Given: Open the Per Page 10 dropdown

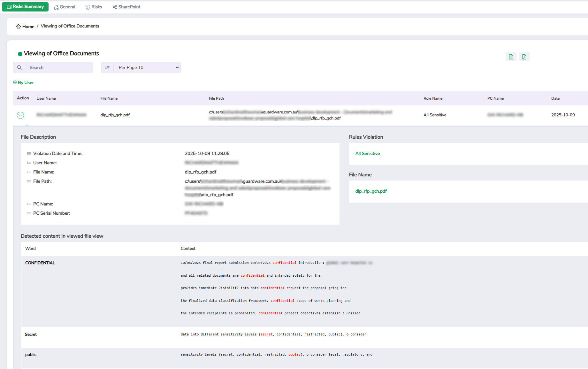Looking at the screenshot, I should 147,68.
